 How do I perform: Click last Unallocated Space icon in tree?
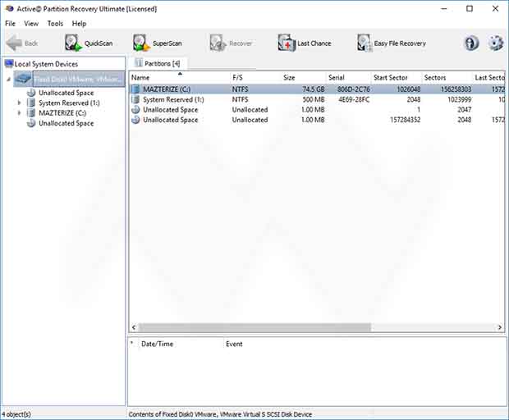coord(31,123)
